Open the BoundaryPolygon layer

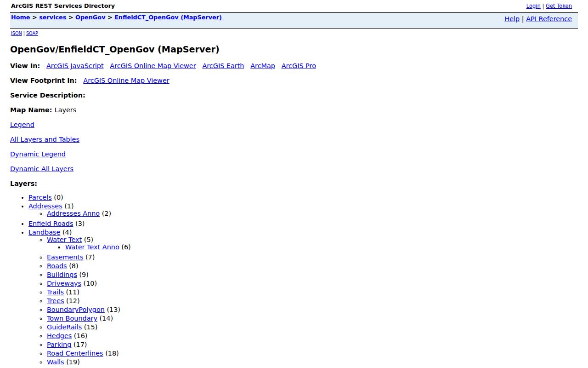click(76, 310)
